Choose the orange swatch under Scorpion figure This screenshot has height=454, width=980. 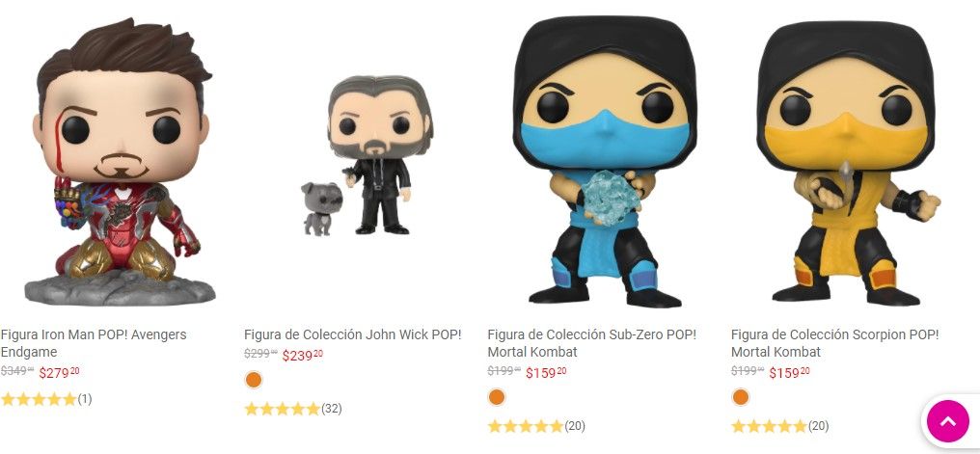coord(740,397)
